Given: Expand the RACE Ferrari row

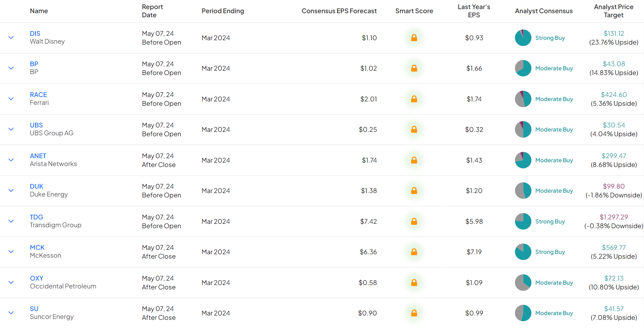Looking at the screenshot, I should coord(11,99).
